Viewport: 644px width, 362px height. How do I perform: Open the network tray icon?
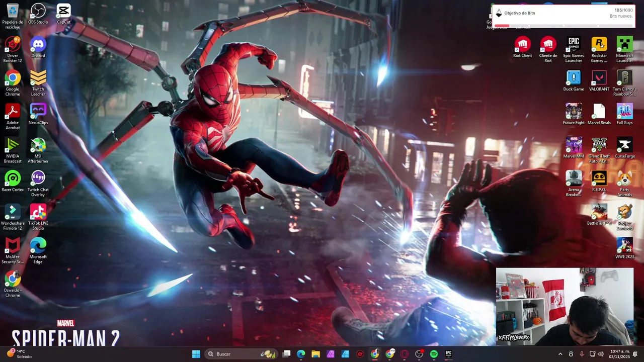592,354
